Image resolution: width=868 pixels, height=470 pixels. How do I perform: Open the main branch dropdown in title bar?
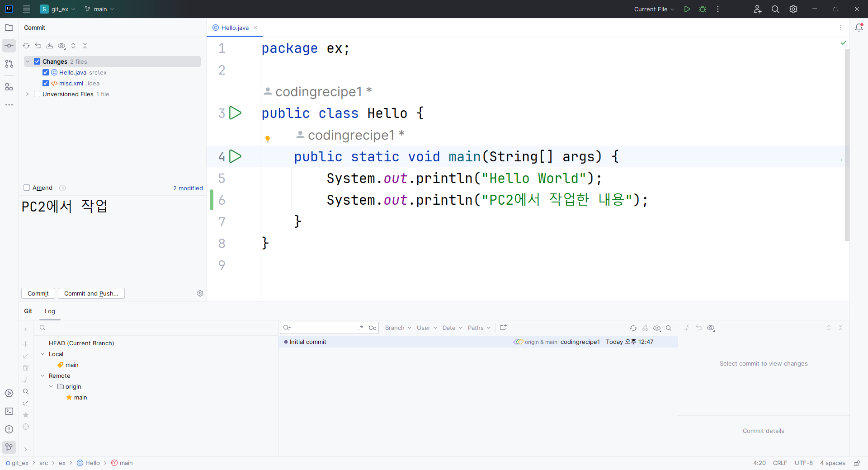99,9
